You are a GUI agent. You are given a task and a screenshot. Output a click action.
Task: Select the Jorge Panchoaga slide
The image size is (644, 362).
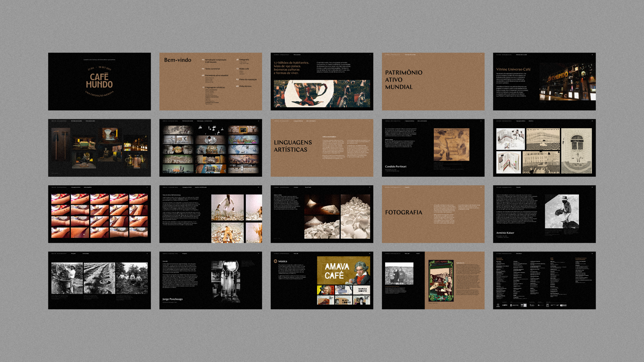[x=210, y=280]
